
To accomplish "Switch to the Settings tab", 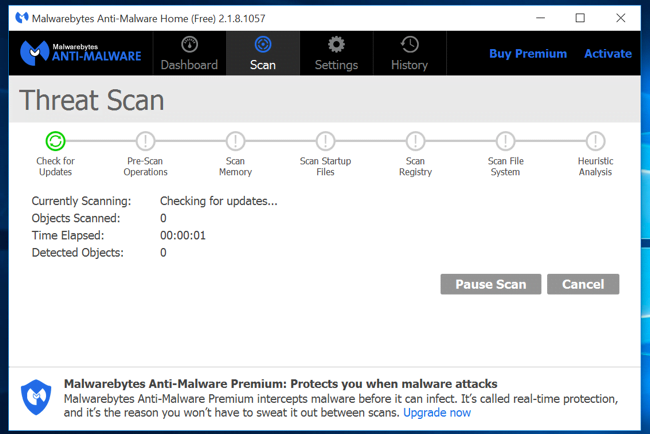I will [x=336, y=53].
